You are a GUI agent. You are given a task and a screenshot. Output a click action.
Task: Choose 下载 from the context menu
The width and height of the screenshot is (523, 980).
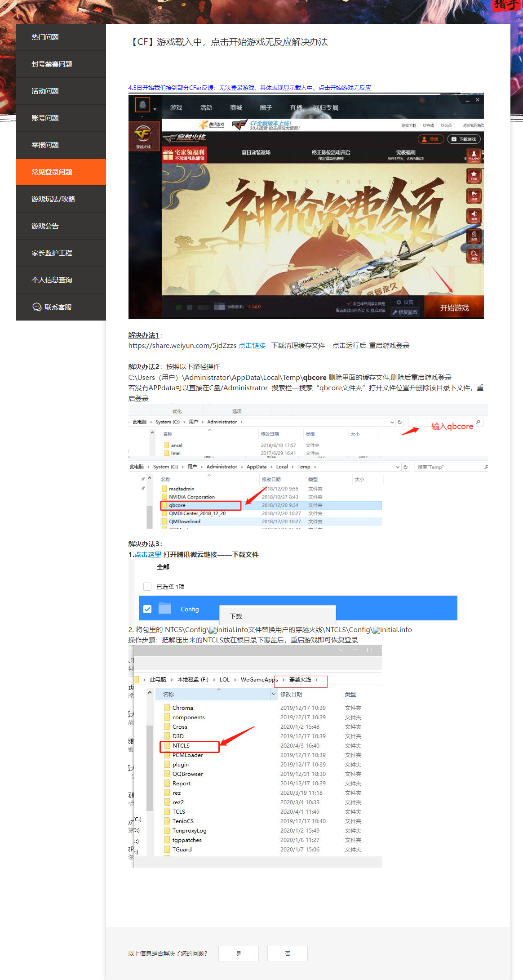click(x=278, y=616)
